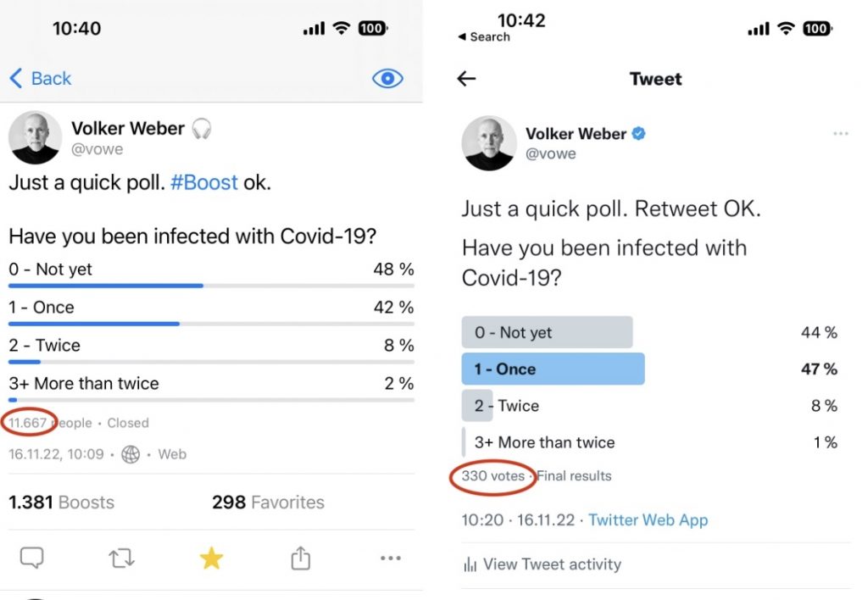Open the 1.381 Boosts list

coord(62,503)
